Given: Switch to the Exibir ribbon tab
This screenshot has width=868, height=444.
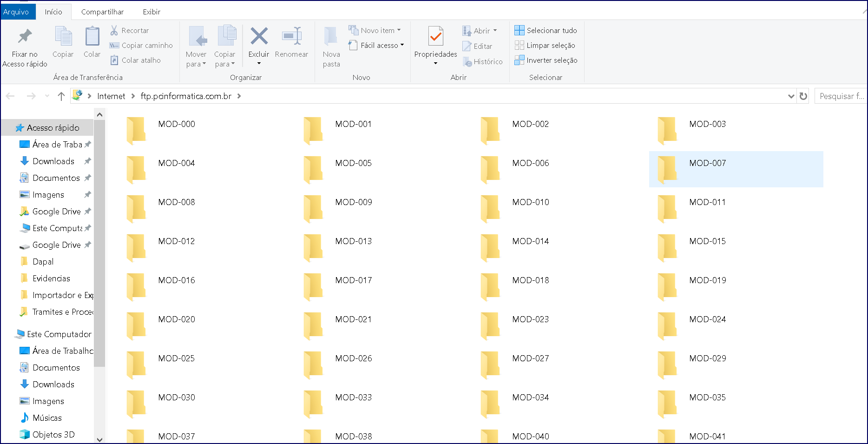Looking at the screenshot, I should 151,12.
